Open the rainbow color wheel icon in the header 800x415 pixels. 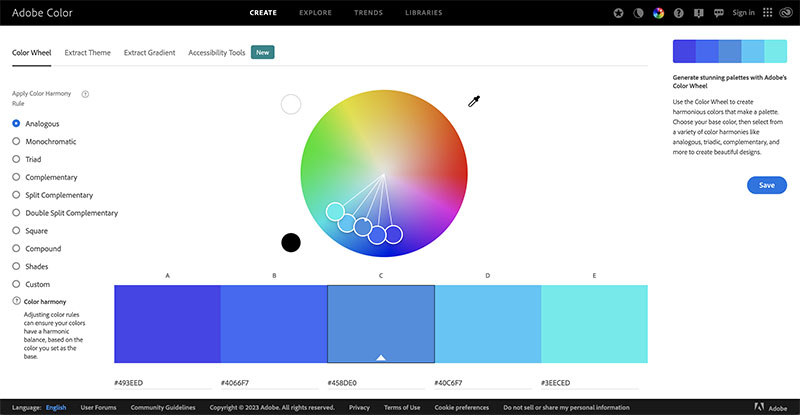tap(659, 13)
